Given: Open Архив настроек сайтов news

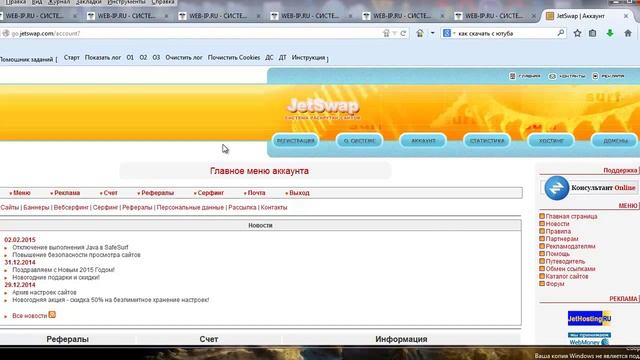Looking at the screenshot, I should click(x=44, y=292).
